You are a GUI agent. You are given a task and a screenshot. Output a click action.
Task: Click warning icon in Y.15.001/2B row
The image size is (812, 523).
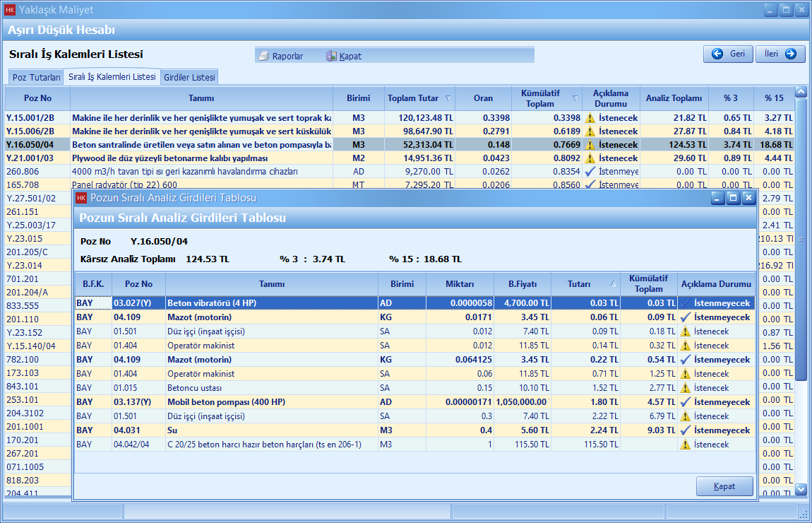click(x=590, y=117)
